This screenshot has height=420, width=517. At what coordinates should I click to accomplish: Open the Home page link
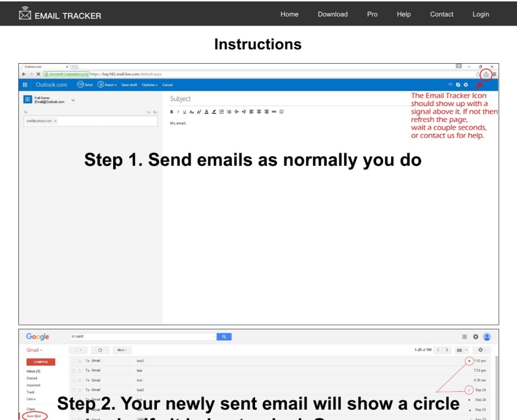click(289, 14)
